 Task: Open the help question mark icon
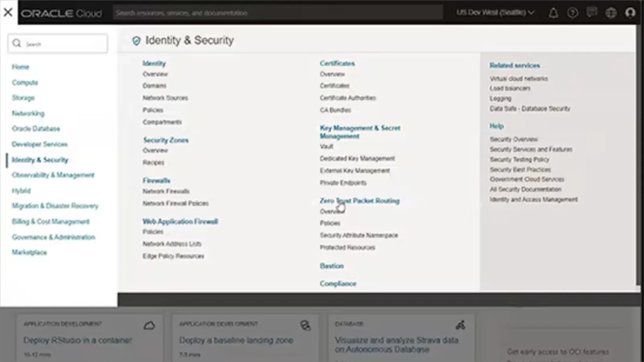point(572,13)
